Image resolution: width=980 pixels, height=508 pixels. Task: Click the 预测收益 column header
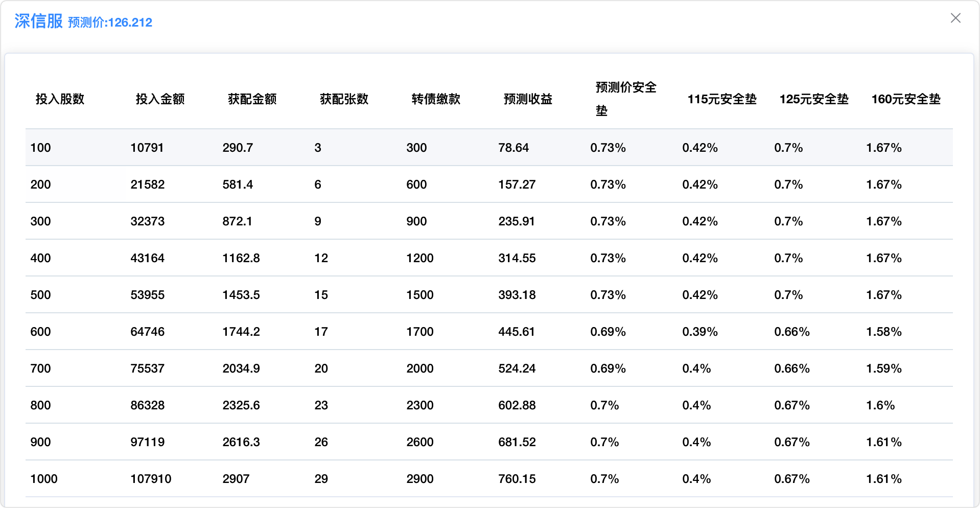pos(528,99)
